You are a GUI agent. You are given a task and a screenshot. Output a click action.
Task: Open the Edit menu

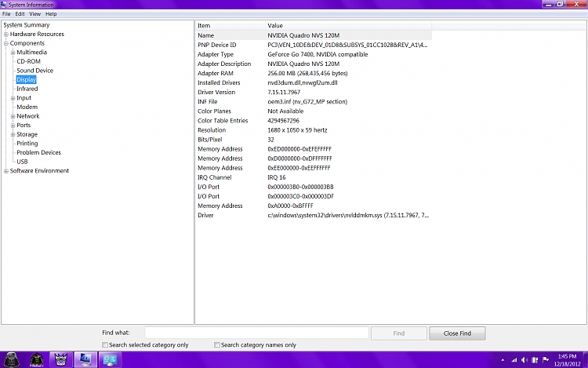pos(20,14)
